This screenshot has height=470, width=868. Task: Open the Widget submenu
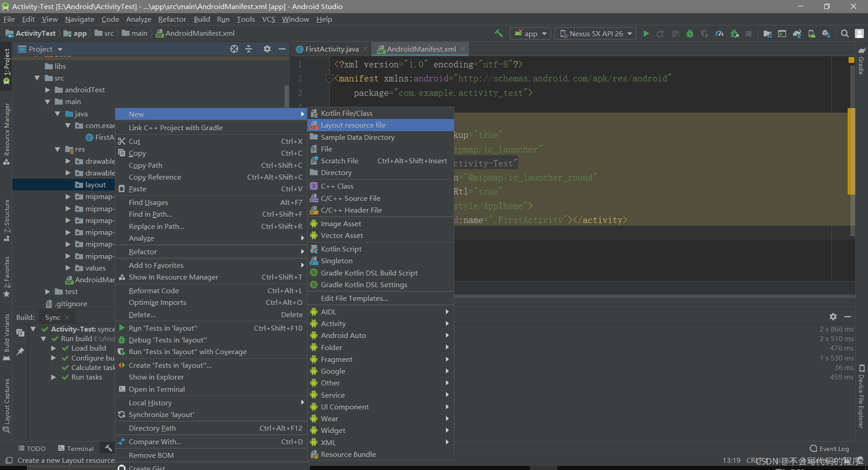point(381,431)
